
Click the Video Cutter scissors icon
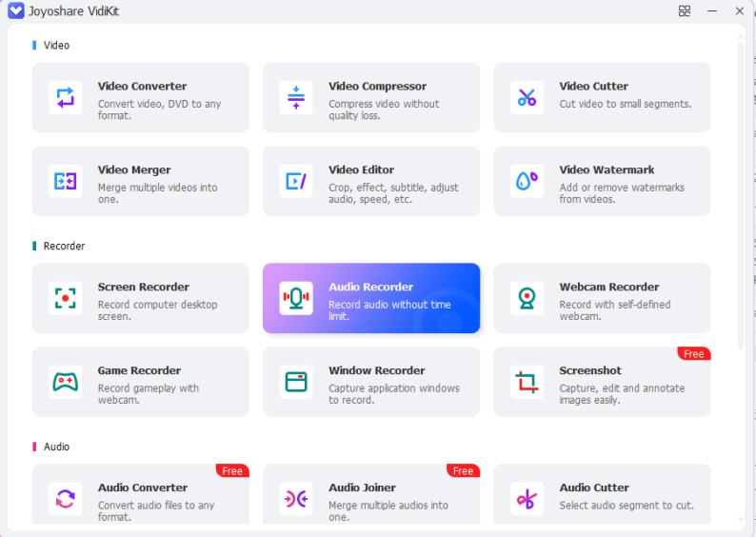[527, 97]
